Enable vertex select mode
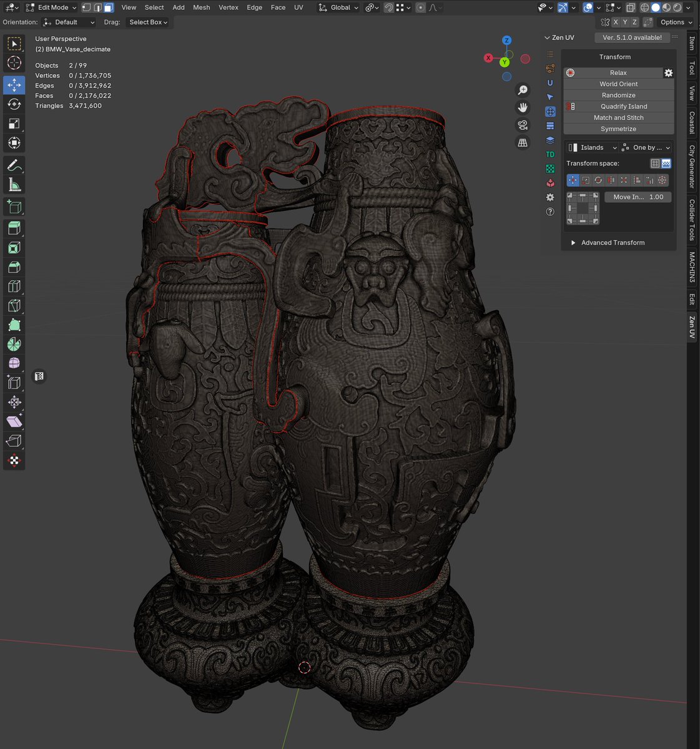 pyautogui.click(x=87, y=7)
